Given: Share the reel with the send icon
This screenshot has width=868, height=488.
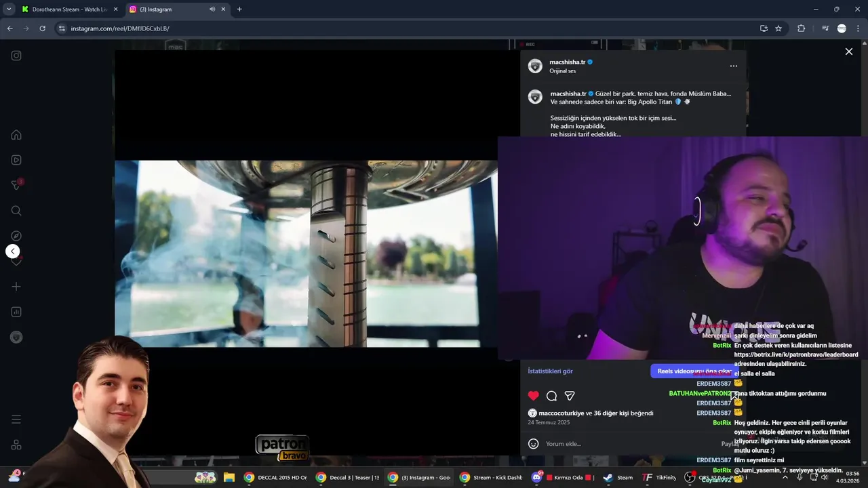Looking at the screenshot, I should (570, 396).
